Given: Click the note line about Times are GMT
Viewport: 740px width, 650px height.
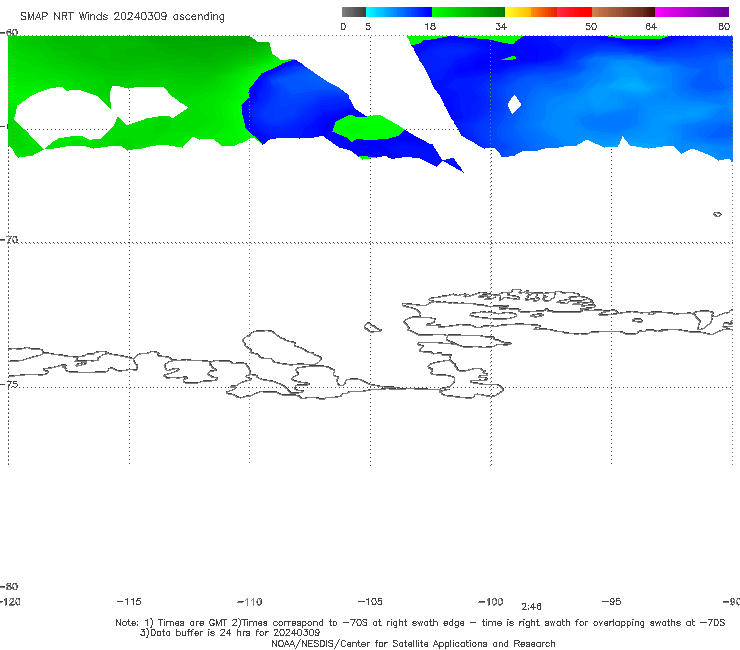Looking at the screenshot, I should pyautogui.click(x=420, y=623).
